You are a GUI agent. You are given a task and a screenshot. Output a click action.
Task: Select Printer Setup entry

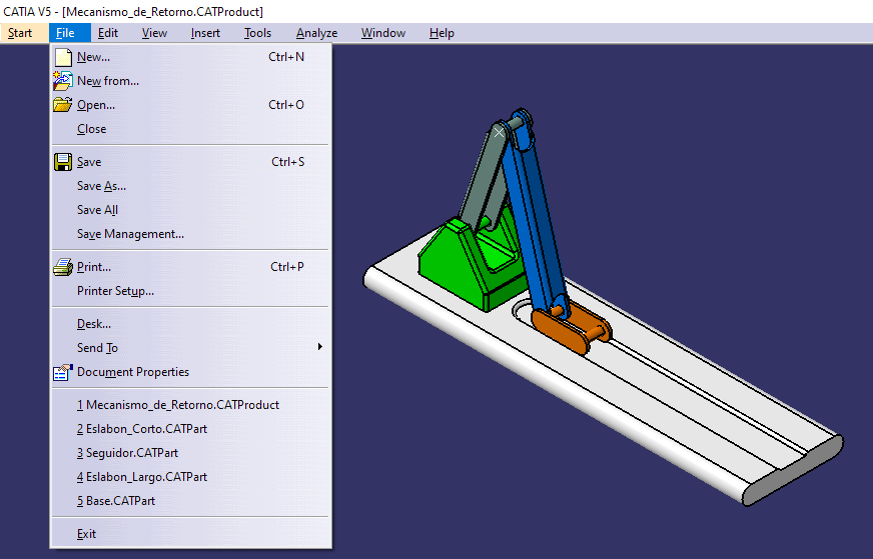[x=115, y=291]
